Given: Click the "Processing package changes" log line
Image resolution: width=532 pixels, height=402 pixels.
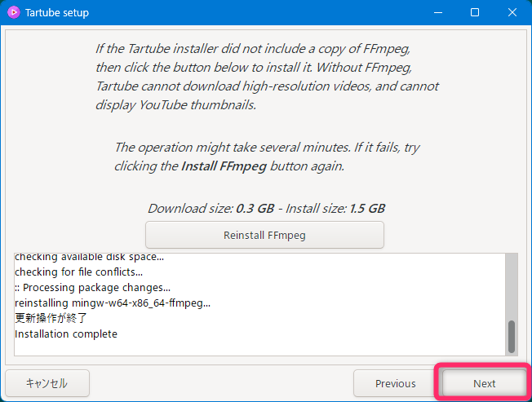Looking at the screenshot, I should click(93, 288).
